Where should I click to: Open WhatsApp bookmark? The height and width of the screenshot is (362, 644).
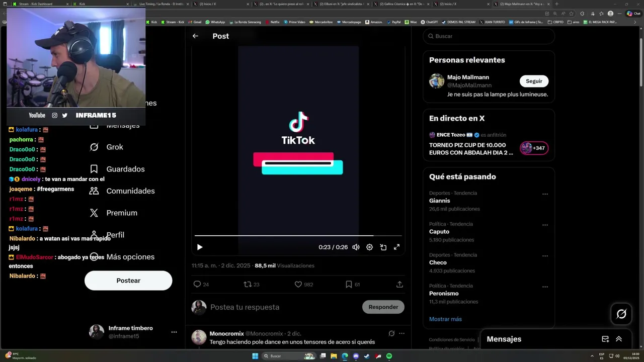pyautogui.click(x=215, y=22)
